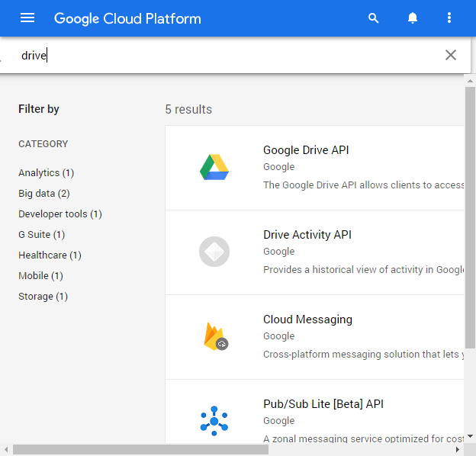
Task: Open the three-dot more options menu
Action: [x=449, y=18]
